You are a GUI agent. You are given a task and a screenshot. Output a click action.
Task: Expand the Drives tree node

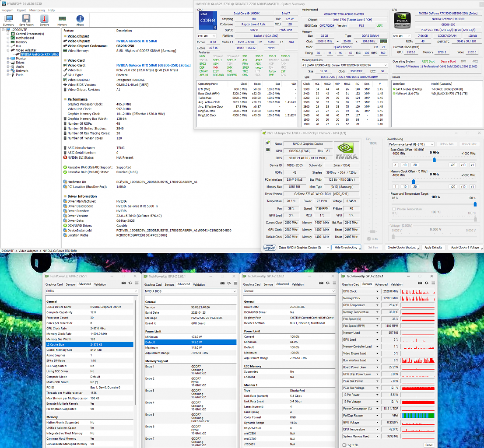click(8, 62)
